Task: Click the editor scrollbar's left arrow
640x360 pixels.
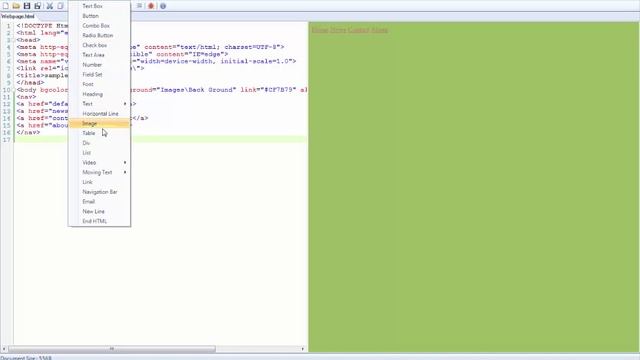Action: [x=4, y=349]
